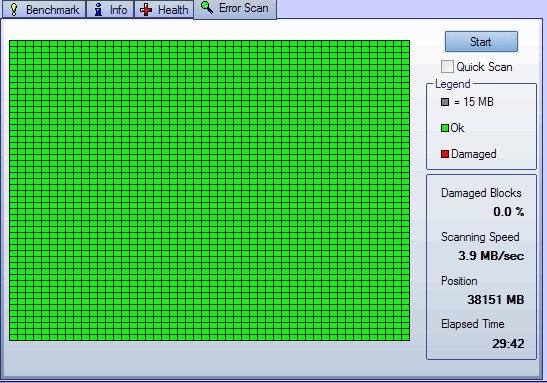This screenshot has height=383, width=547.
Task: Click the red Damaged legend swatch
Action: 445,154
